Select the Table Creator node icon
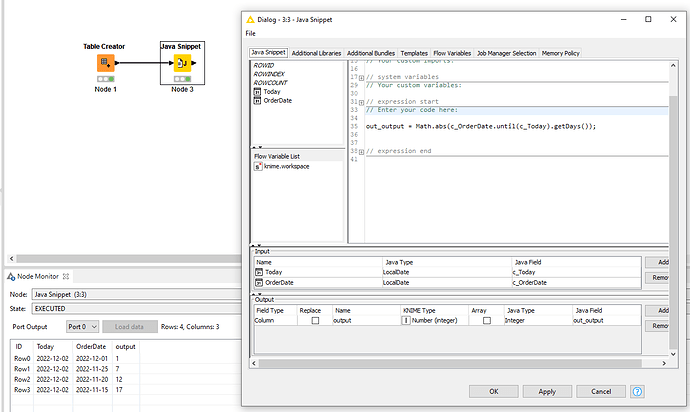The image size is (690, 412). point(106,63)
